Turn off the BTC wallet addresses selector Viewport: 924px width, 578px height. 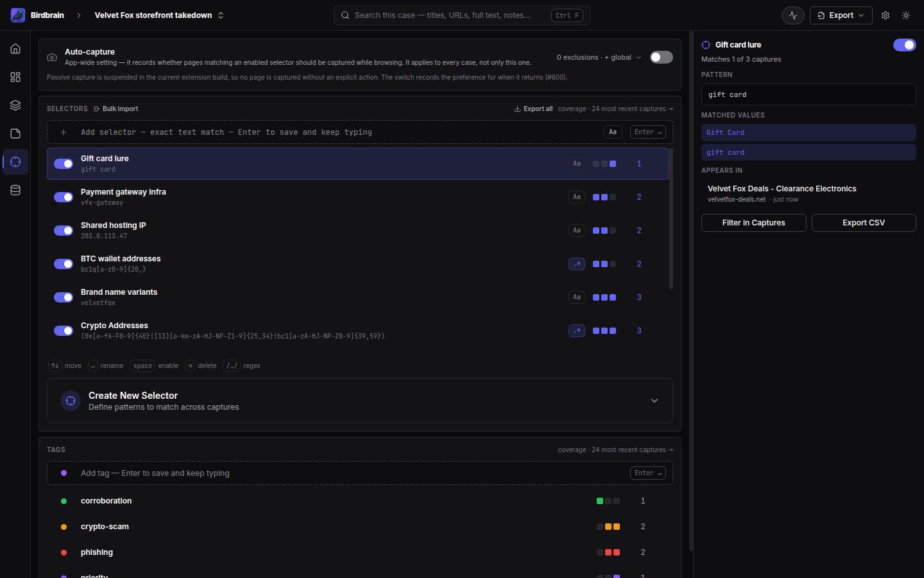(x=64, y=264)
